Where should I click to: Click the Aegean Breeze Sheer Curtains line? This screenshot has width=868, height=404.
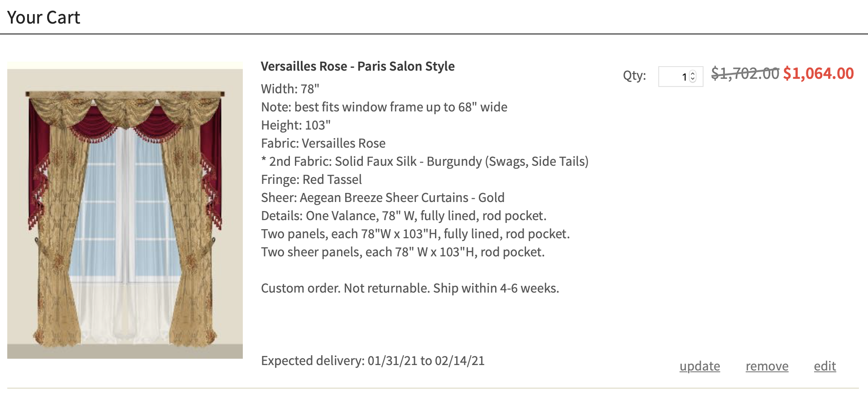(x=382, y=197)
